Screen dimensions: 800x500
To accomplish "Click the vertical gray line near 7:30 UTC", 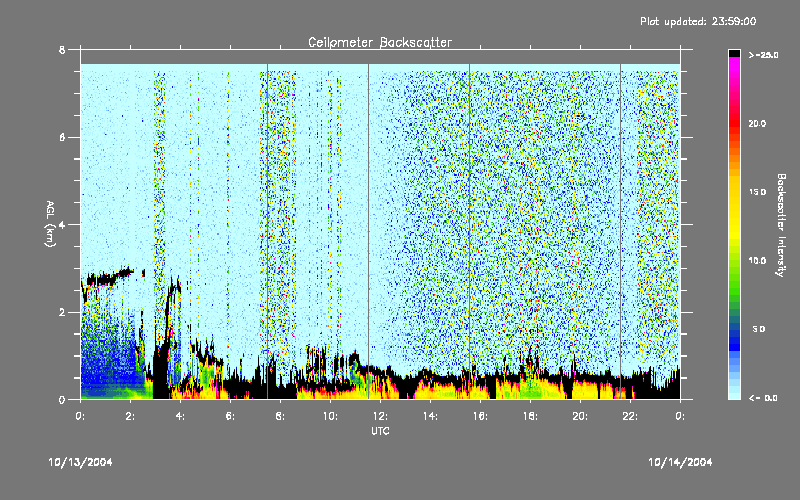I will pos(267,231).
